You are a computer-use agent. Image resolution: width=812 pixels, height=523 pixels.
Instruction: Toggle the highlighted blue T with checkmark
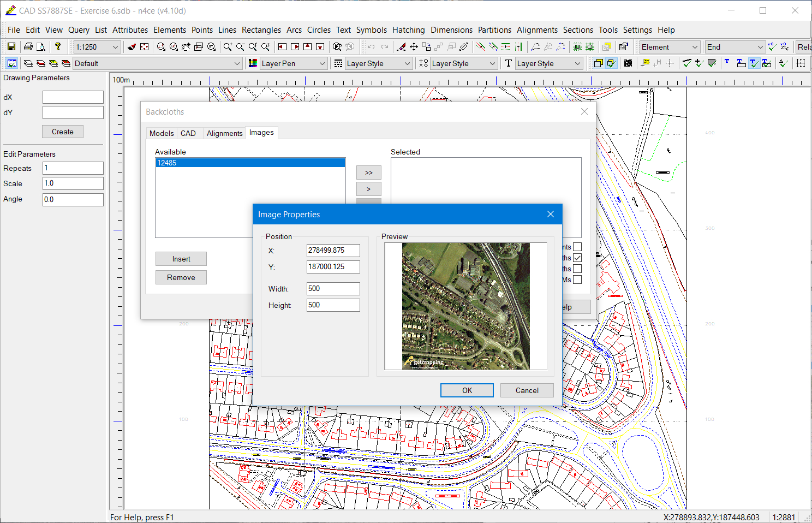tap(754, 63)
